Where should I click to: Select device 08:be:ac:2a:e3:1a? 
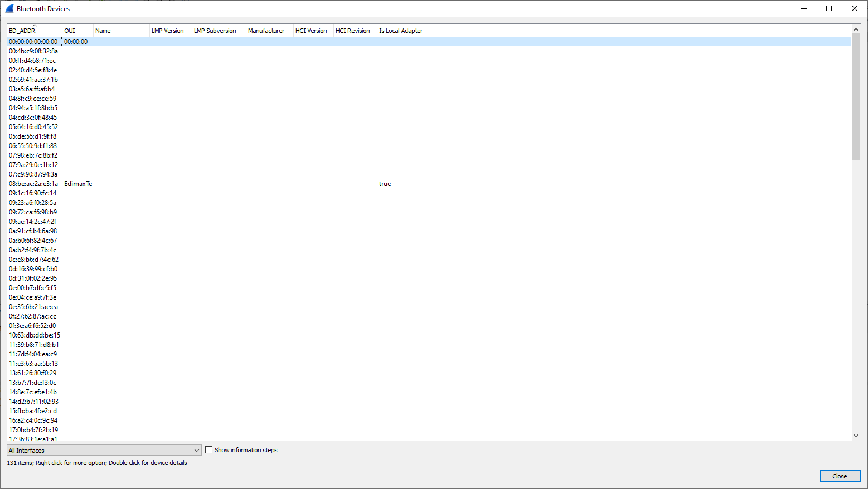33,184
